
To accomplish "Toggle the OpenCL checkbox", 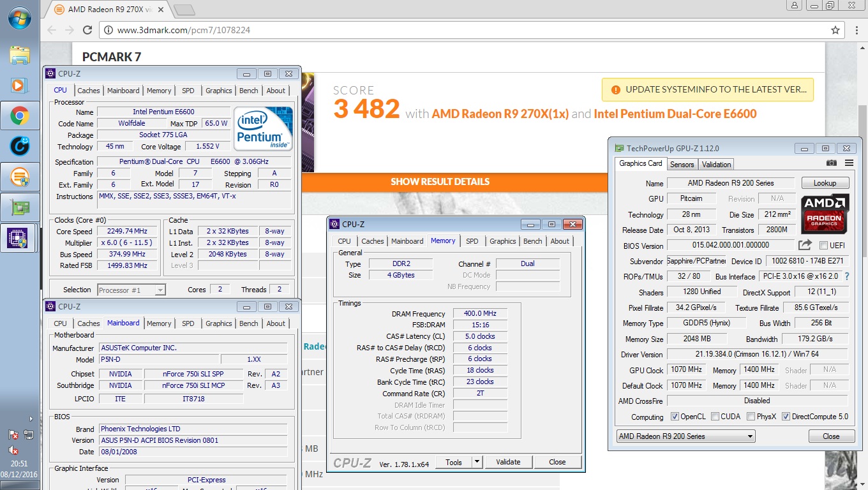I will click(675, 417).
